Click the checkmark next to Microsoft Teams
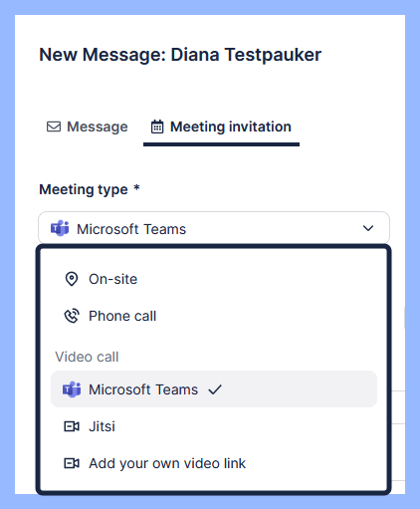Screen dimensions: 420x509 coord(215,389)
